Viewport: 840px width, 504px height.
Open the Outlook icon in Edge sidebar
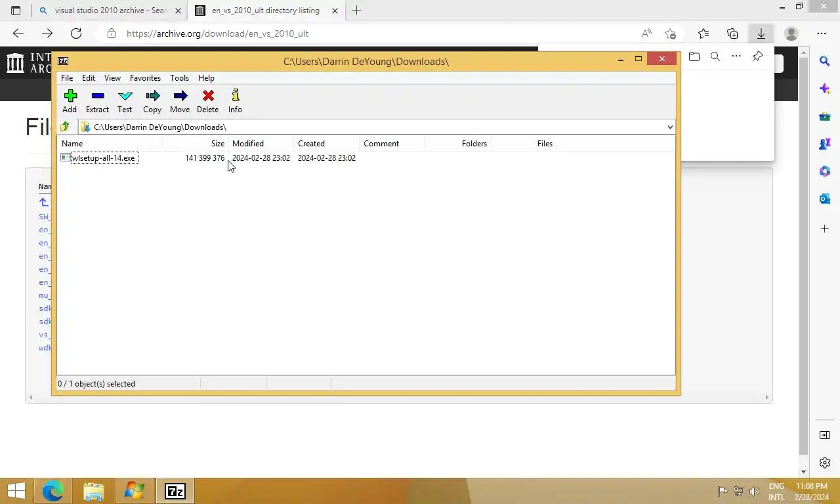(825, 199)
